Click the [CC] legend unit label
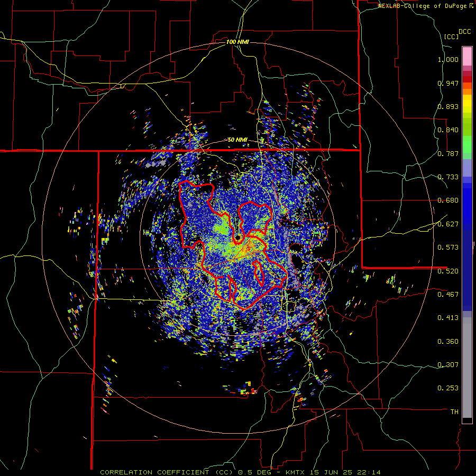 tap(451, 36)
